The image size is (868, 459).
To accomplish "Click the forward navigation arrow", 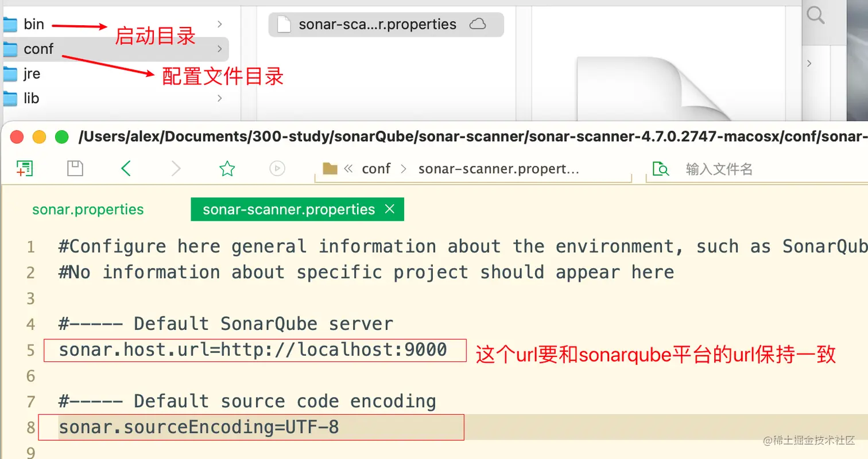I will coord(176,168).
